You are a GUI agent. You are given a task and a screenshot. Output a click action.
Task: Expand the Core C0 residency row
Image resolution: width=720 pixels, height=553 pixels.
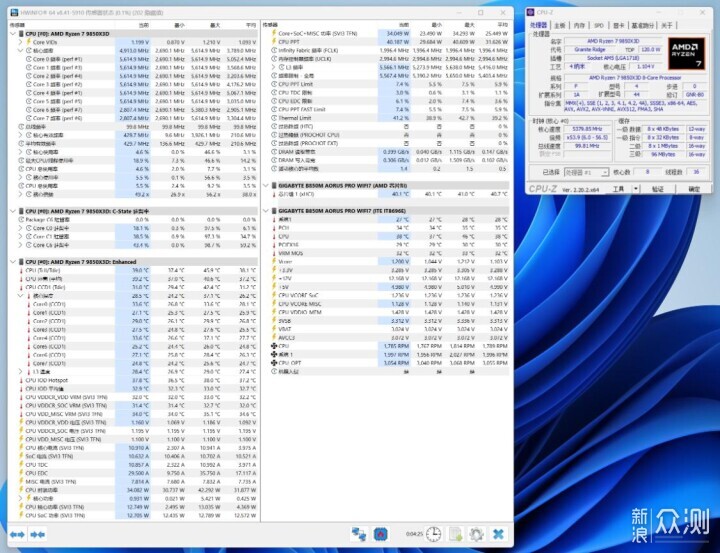click(x=21, y=228)
